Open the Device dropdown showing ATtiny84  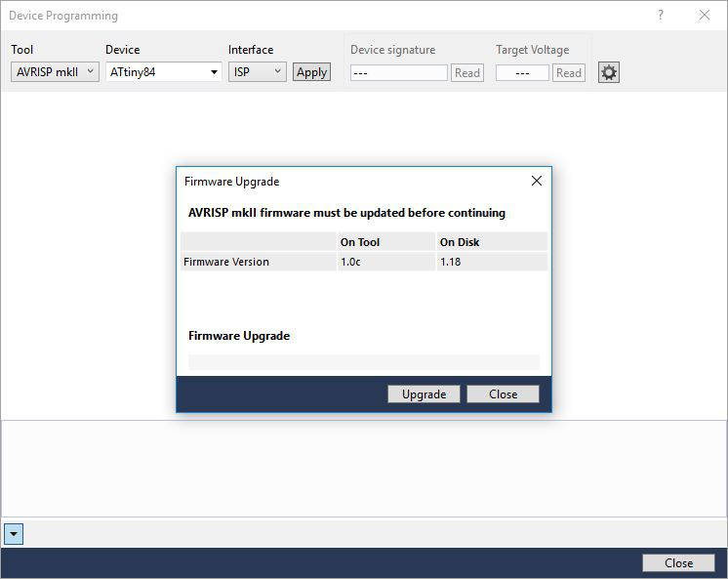click(164, 71)
